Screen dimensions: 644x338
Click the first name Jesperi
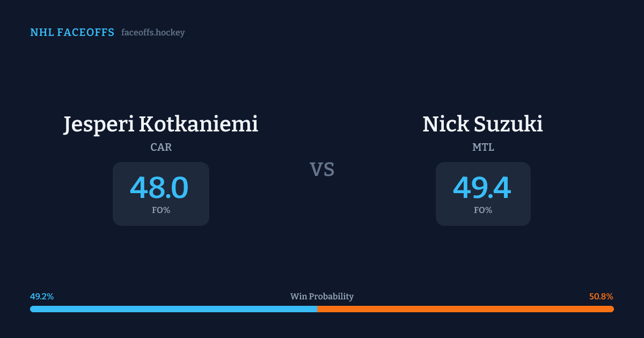(x=99, y=124)
